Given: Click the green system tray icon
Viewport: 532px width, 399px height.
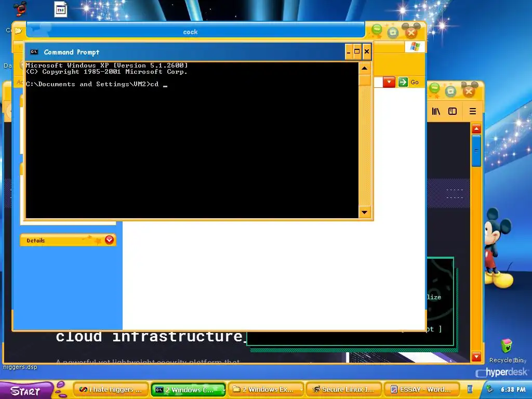Looking at the screenshot, I should (x=489, y=389).
